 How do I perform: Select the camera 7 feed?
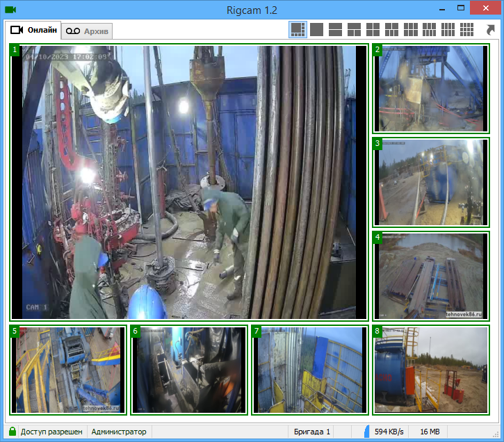(309, 370)
